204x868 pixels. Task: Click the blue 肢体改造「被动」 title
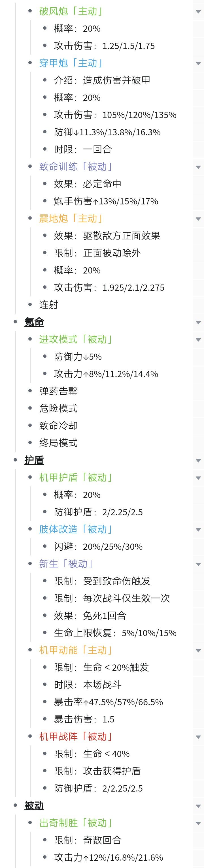coord(76,529)
